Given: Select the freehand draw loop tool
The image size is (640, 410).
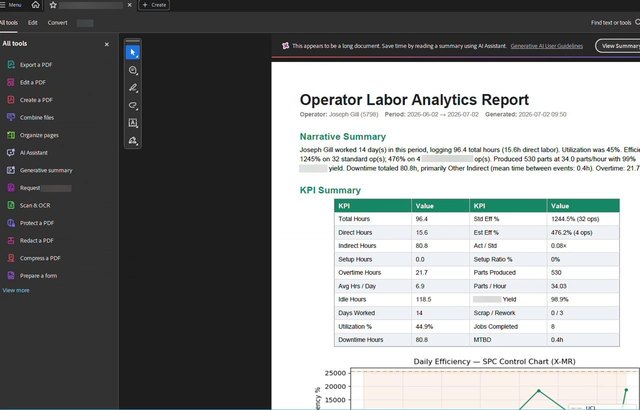Looking at the screenshot, I should click(x=133, y=105).
